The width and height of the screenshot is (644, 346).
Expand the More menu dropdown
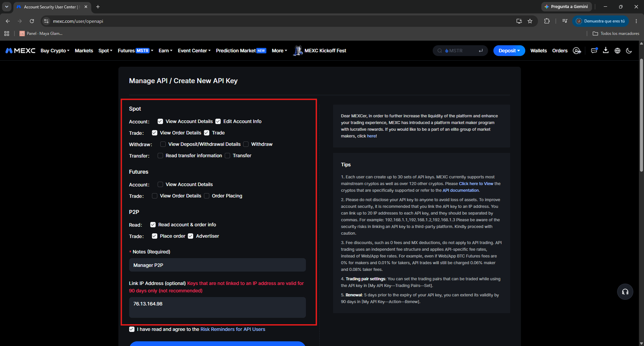pos(279,51)
